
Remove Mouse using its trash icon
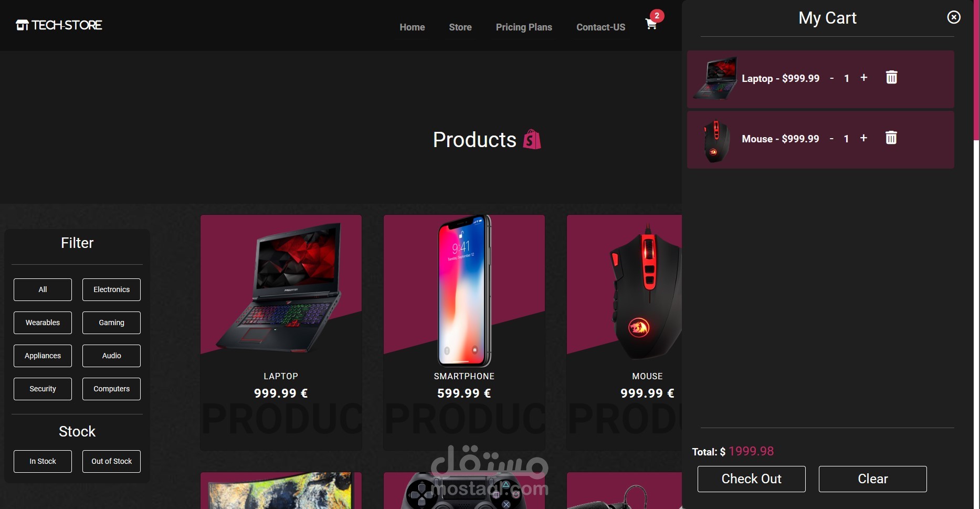(891, 138)
